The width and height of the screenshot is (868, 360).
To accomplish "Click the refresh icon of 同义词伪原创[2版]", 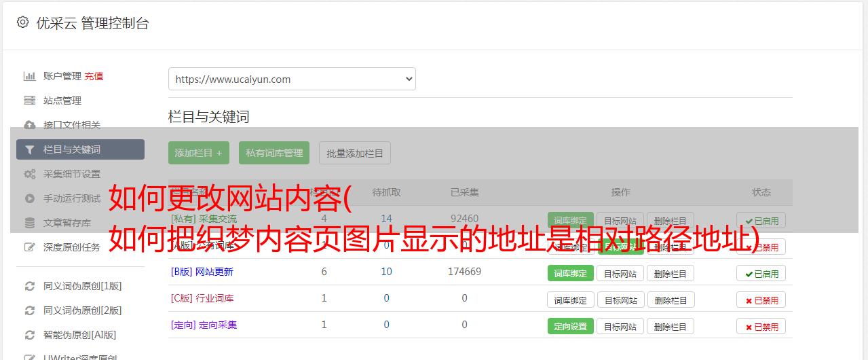I will click(x=29, y=310).
